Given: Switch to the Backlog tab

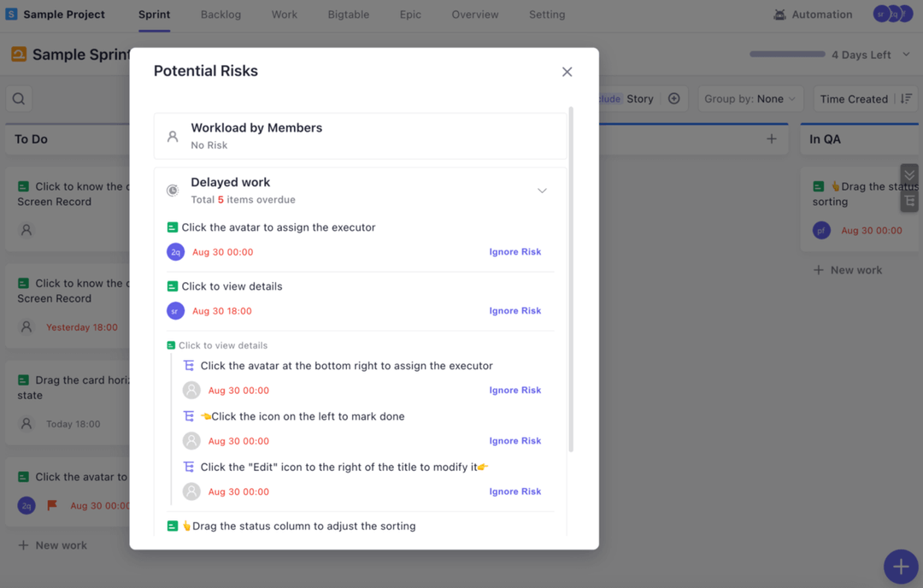Looking at the screenshot, I should pos(220,15).
